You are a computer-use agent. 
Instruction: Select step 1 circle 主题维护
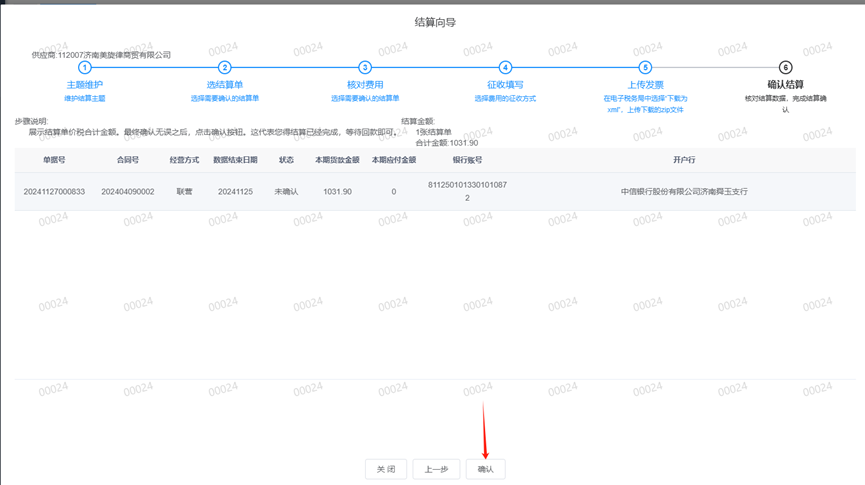(x=84, y=67)
